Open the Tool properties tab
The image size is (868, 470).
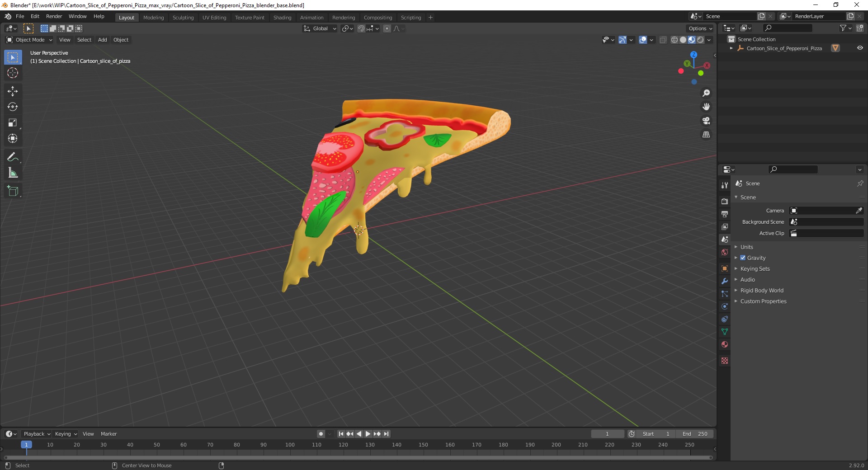725,185
